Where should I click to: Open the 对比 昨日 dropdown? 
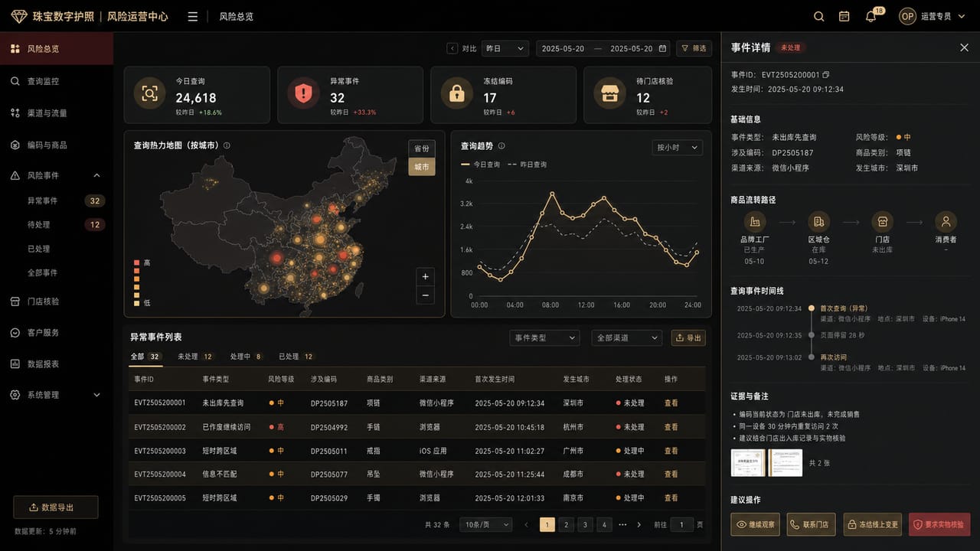point(505,48)
